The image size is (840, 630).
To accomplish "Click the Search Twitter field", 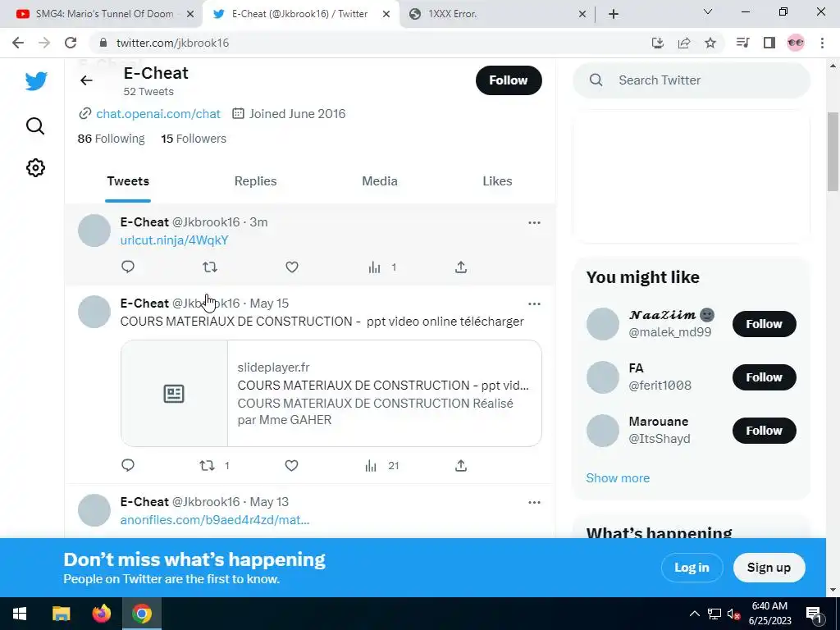I will click(691, 80).
